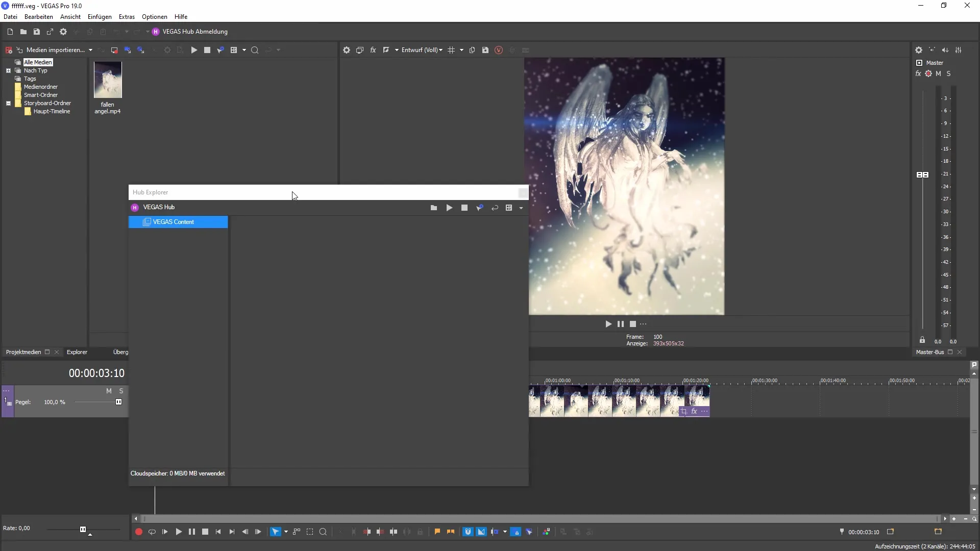
Task: Switch to the Explorer tab
Action: pyautogui.click(x=77, y=352)
